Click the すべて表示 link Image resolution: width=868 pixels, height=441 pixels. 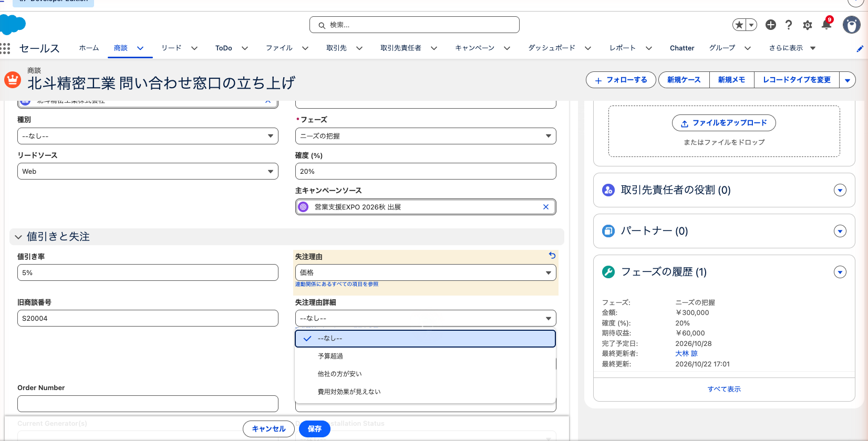724,389
